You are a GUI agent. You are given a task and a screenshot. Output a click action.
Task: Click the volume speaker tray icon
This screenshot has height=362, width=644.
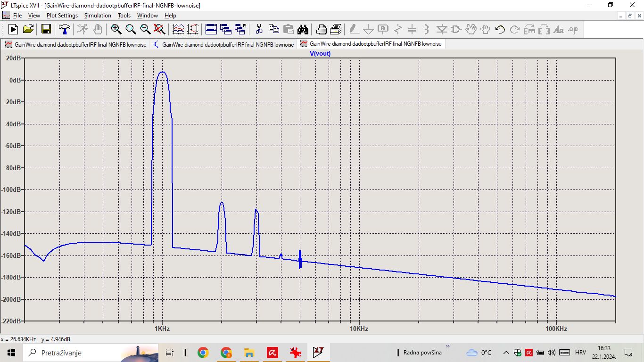pos(552,353)
